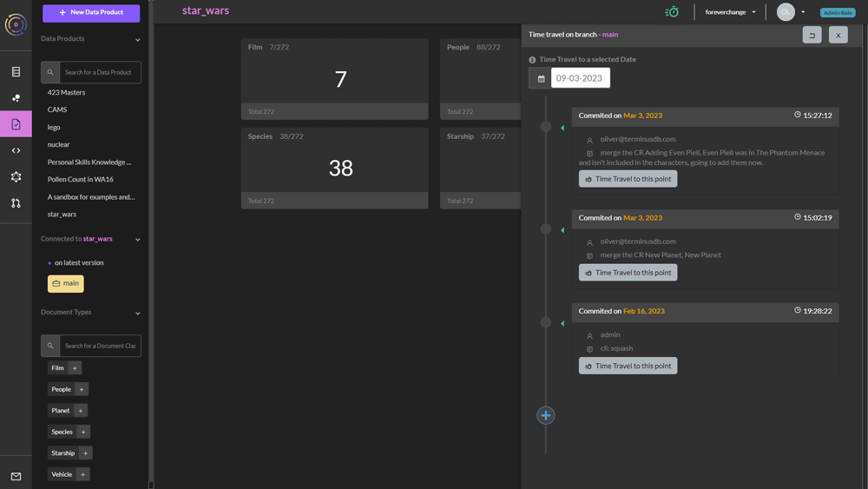Add a new Planet document
This screenshot has height=489, width=868.
click(80, 411)
